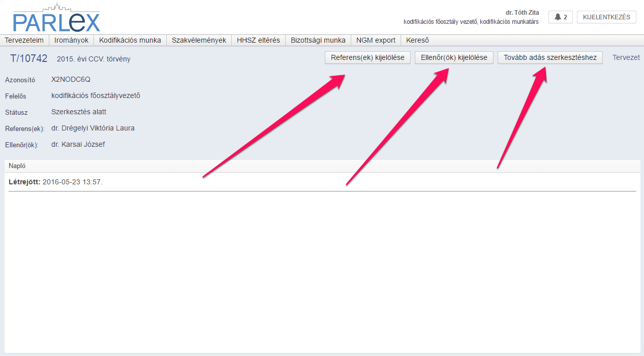Screen dimensions: 644x356
Task: Click the user role text below name
Action: click(x=471, y=22)
